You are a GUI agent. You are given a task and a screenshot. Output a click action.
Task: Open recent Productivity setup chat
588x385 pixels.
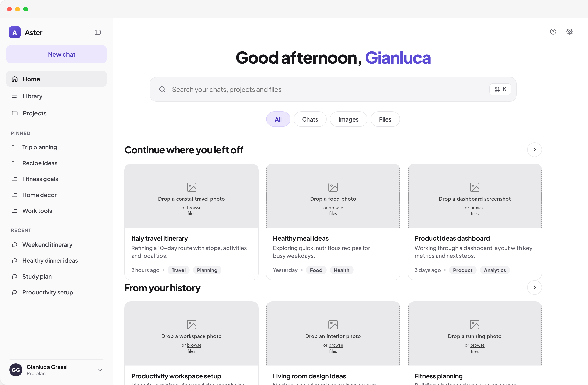tap(56, 292)
